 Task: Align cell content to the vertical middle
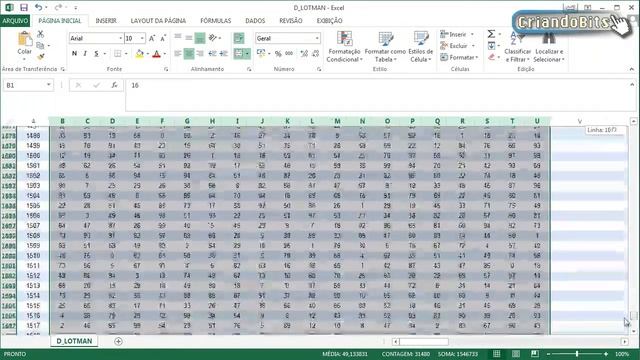coord(189,38)
